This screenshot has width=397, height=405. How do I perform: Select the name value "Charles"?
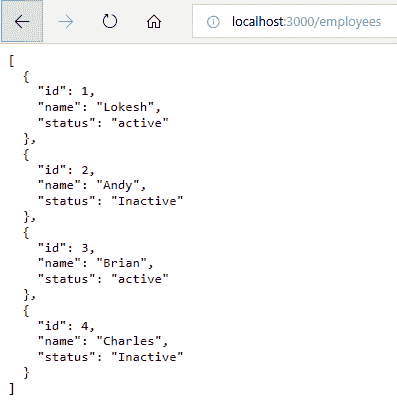click(129, 341)
